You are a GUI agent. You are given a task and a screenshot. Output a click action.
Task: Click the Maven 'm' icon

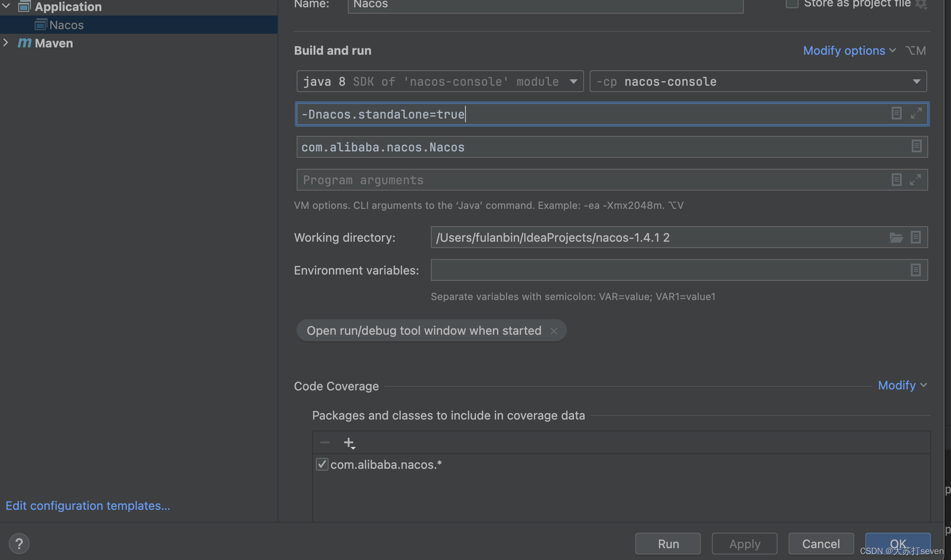(x=25, y=43)
